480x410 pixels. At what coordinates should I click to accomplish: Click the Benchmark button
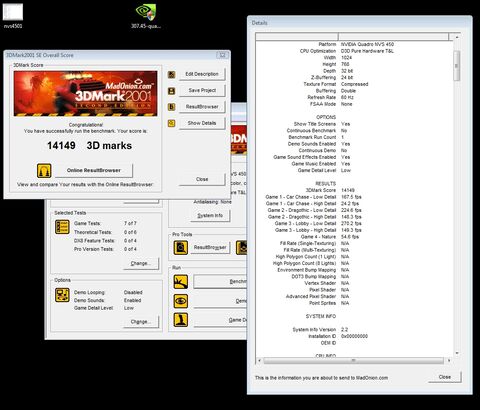click(x=220, y=282)
